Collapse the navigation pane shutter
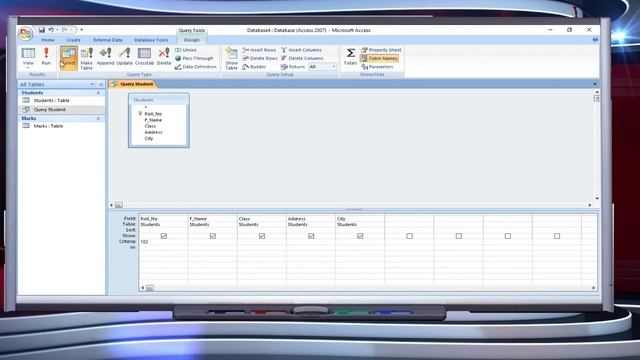640x360 pixels. [101, 84]
